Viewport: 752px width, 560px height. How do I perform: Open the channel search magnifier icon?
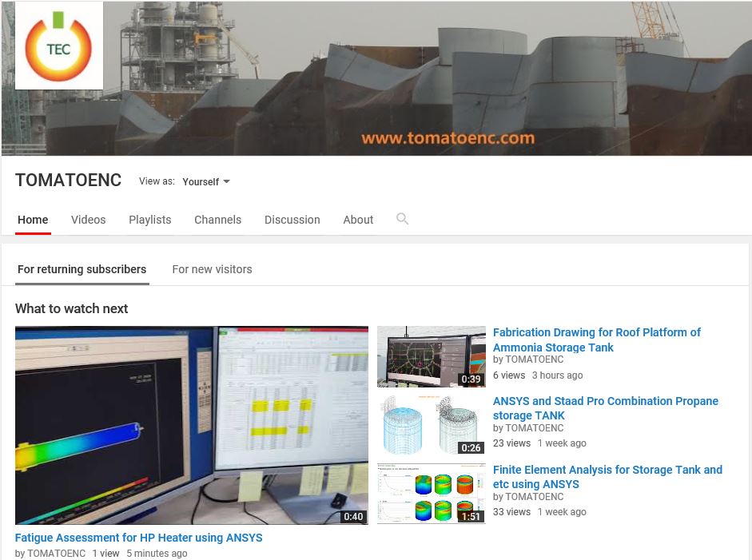click(403, 219)
